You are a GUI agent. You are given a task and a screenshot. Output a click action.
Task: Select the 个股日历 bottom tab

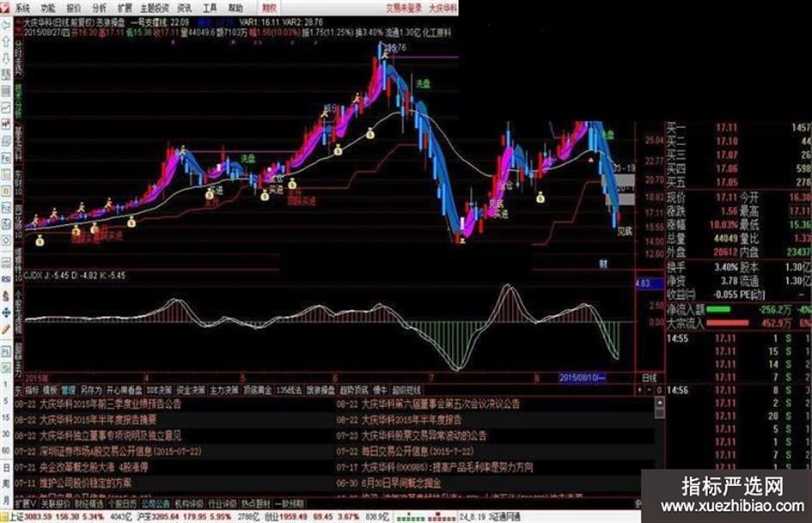pyautogui.click(x=122, y=503)
